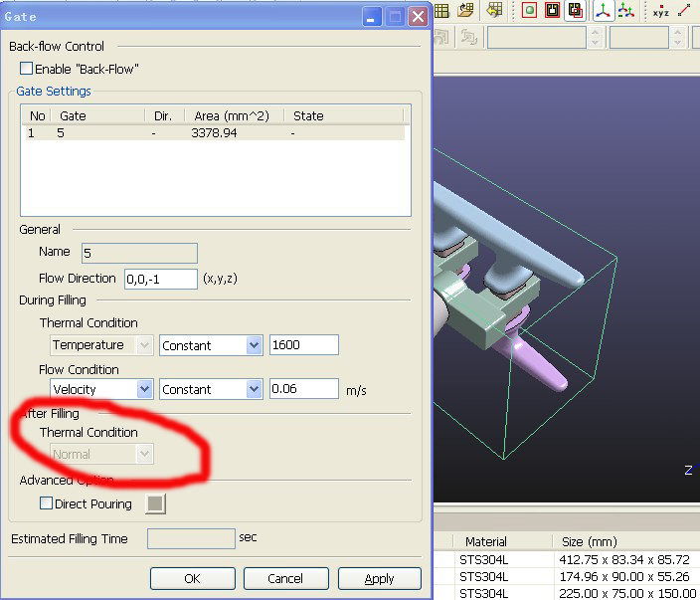
Task: Select gate row with area 3378.94
Action: pyautogui.click(x=215, y=133)
